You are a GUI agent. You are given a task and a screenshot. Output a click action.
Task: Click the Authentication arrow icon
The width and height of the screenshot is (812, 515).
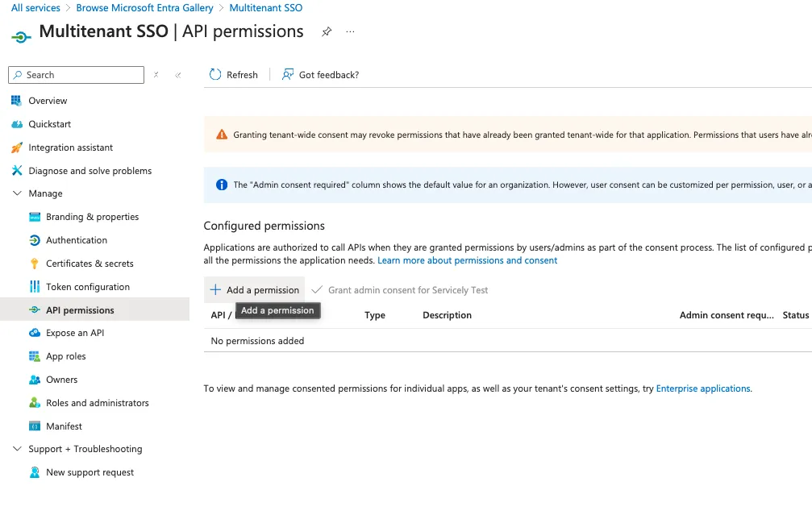(35, 240)
